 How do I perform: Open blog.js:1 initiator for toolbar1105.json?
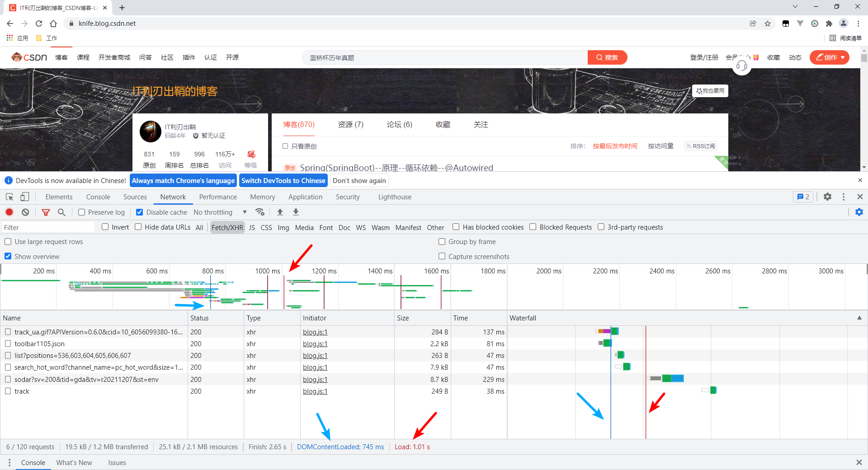click(x=315, y=344)
